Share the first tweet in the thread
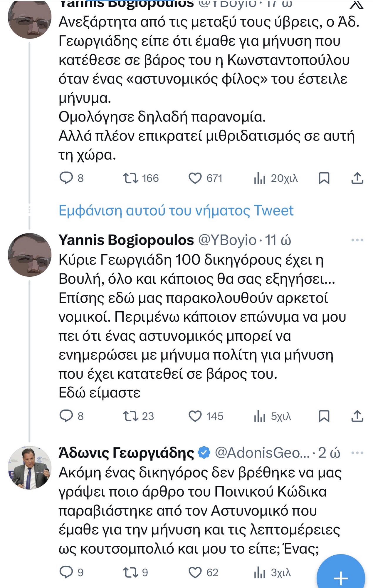The height and width of the screenshot is (588, 373). pos(357,178)
